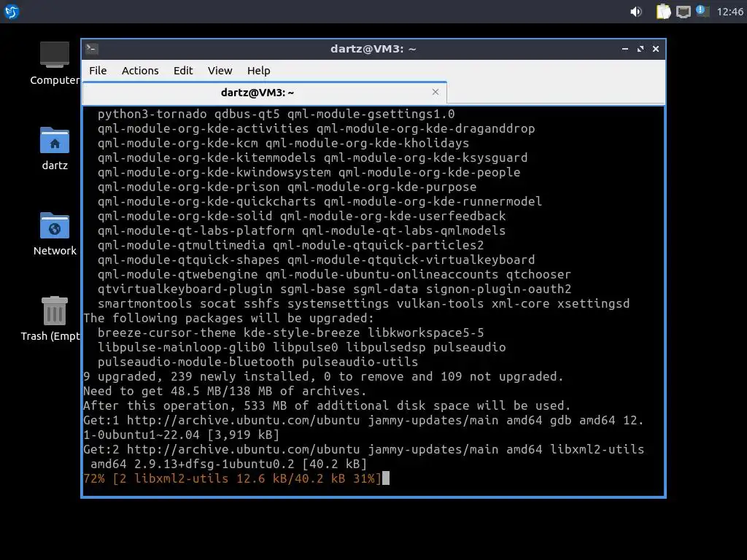747x560 pixels.
Task: Open the Network desktop folder icon
Action: [x=54, y=234]
